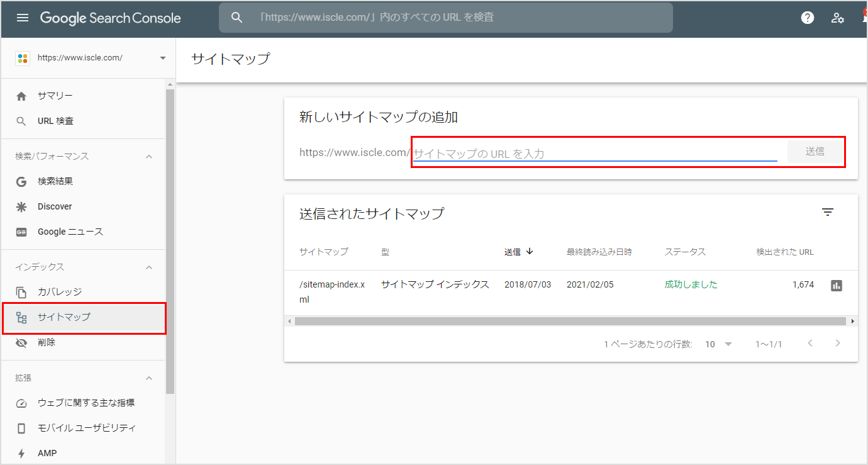Viewport: 868px width, 465px height.
Task: Click the URL inspection search field
Action: click(x=446, y=18)
